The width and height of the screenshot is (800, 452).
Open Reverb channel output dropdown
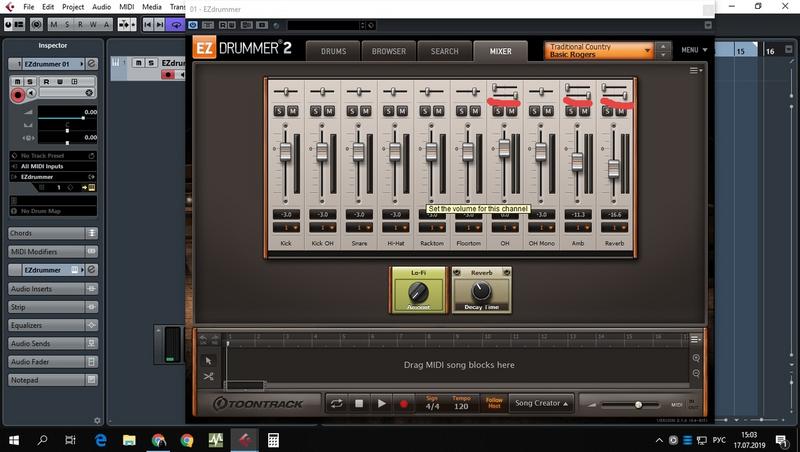[x=614, y=228]
